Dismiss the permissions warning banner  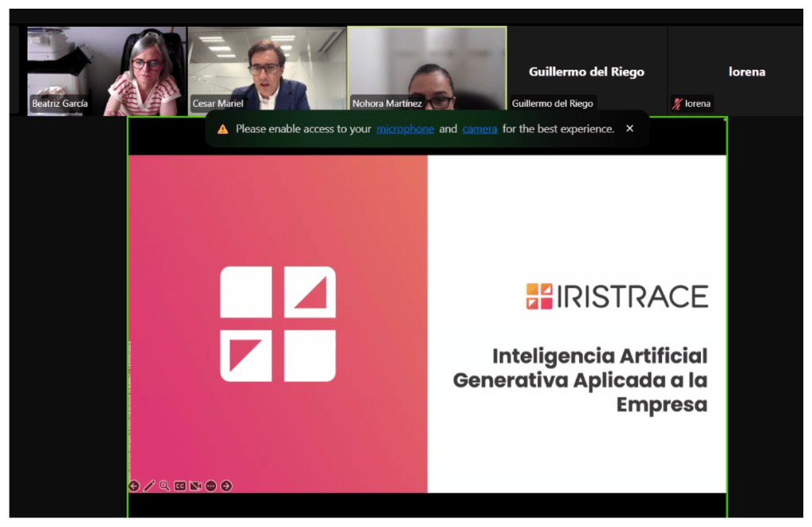(x=629, y=129)
